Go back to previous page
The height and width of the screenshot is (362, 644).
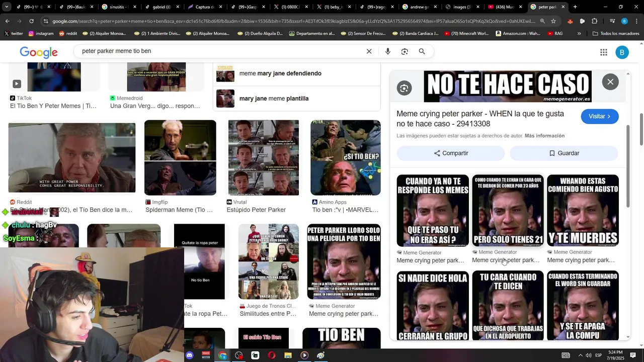(x=7, y=21)
